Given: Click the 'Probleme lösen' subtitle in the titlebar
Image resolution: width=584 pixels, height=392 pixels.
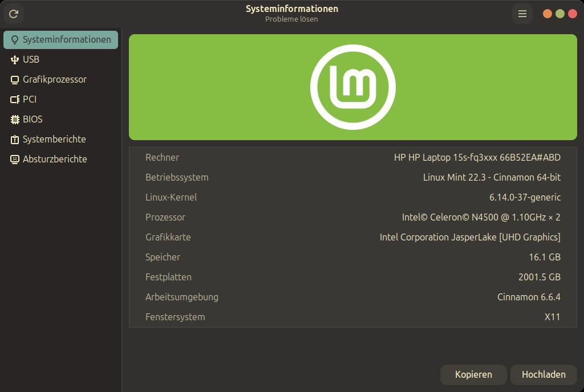Looking at the screenshot, I should coord(291,19).
